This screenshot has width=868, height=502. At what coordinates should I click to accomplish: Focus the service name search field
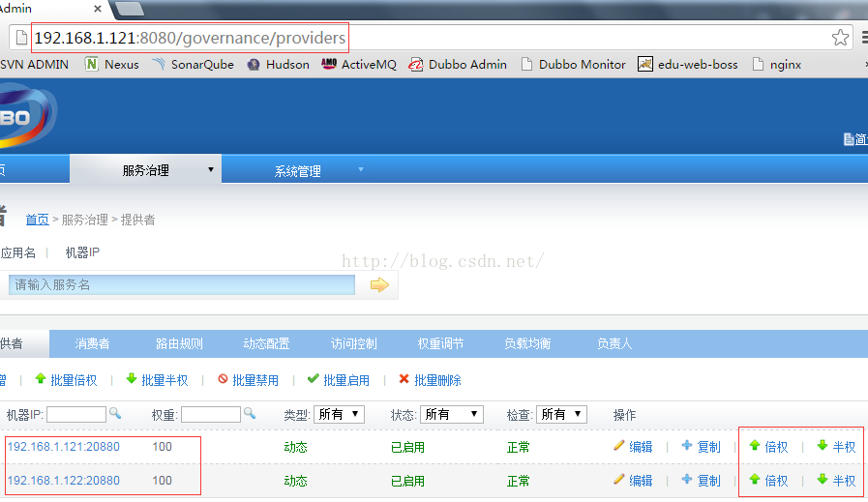(182, 284)
